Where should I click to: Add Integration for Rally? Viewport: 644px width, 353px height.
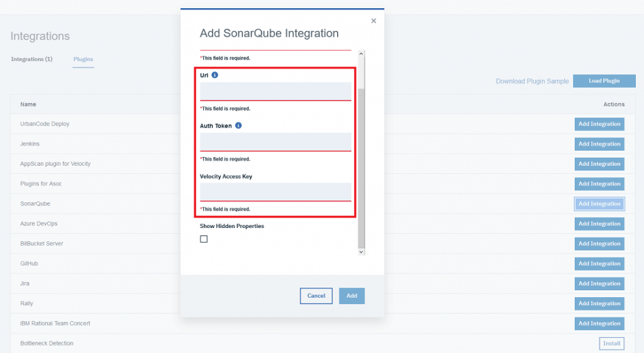(599, 303)
